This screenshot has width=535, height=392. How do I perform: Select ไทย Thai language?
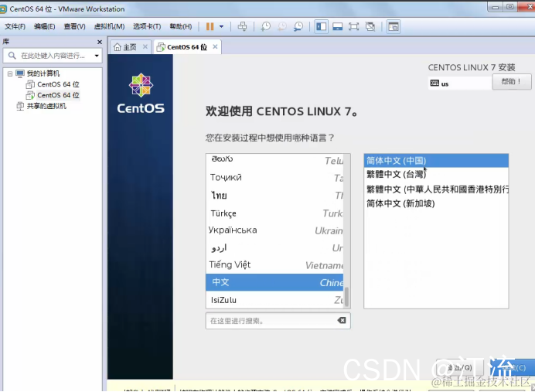[274, 195]
